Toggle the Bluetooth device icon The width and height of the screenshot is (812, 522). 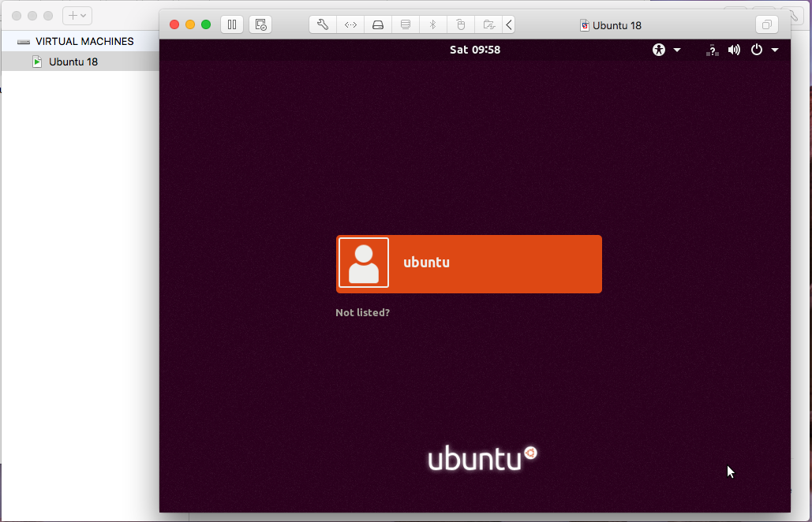(433, 24)
